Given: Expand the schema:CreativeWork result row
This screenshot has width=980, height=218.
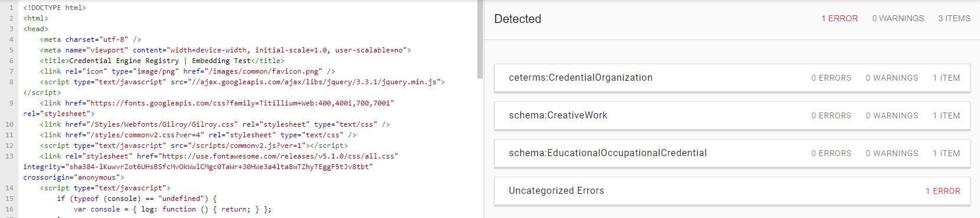Looking at the screenshot, I should [732, 115].
